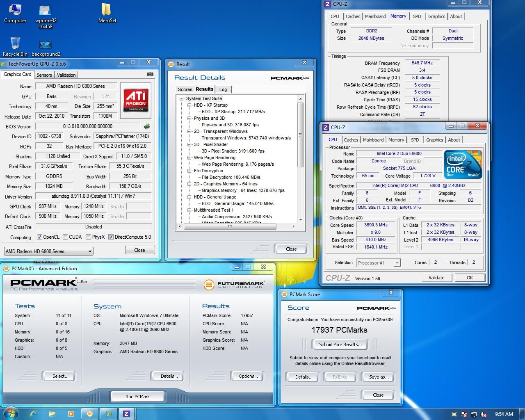Click the PCMark Score window title icon
Screen dimensions: 525x420
[x=284, y=294]
